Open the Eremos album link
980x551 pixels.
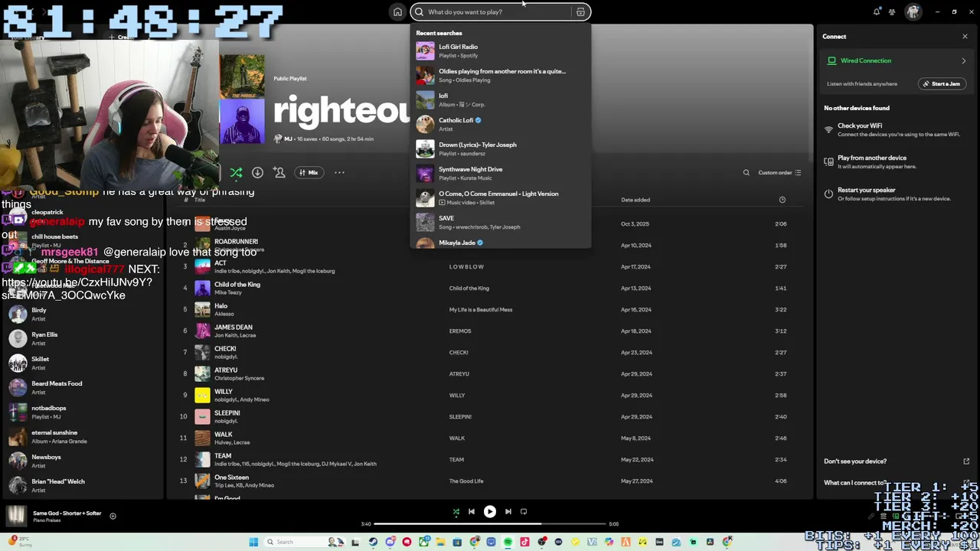pyautogui.click(x=460, y=331)
